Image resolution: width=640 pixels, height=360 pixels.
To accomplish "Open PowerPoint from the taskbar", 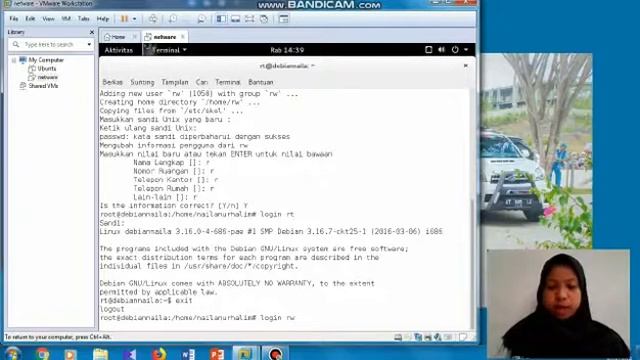I will [x=217, y=354].
